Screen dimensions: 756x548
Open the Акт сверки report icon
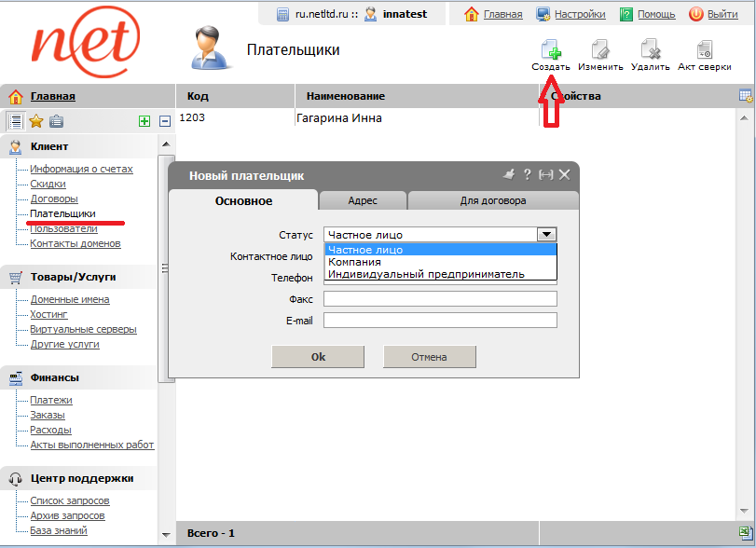(x=704, y=49)
